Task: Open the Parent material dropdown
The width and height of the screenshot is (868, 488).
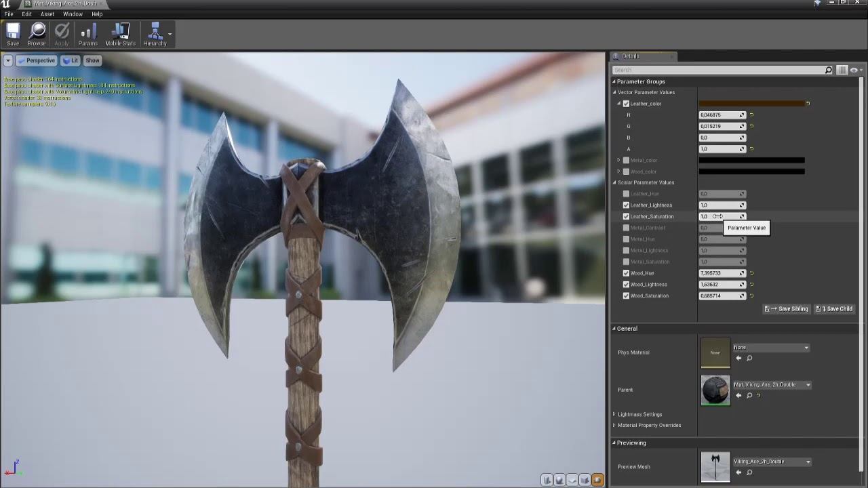Action: (x=772, y=385)
